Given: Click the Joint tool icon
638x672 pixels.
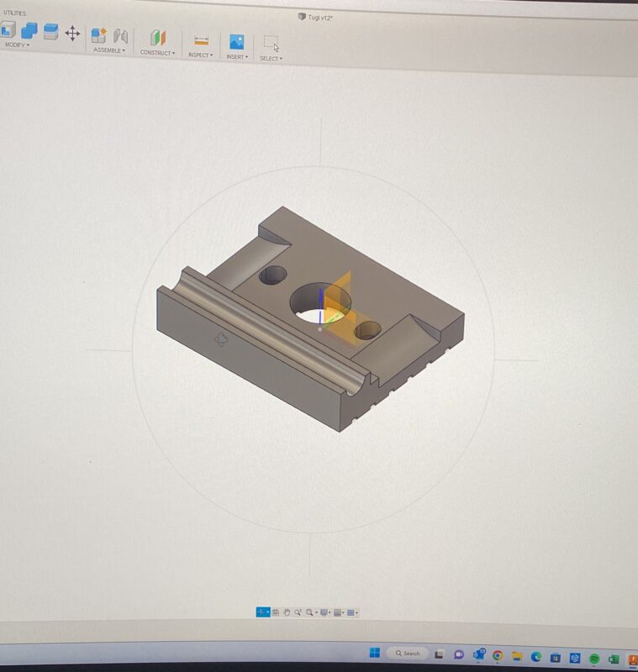Looking at the screenshot, I should (120, 36).
